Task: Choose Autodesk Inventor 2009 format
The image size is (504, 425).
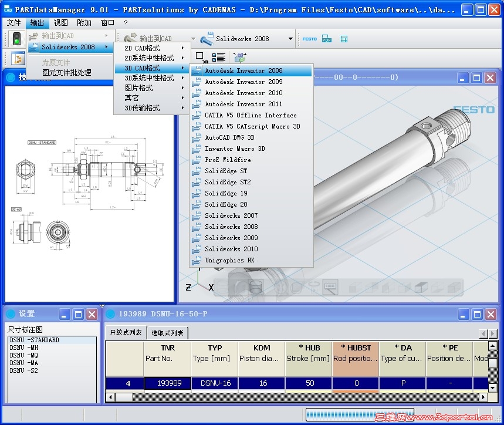Action: [x=251, y=82]
